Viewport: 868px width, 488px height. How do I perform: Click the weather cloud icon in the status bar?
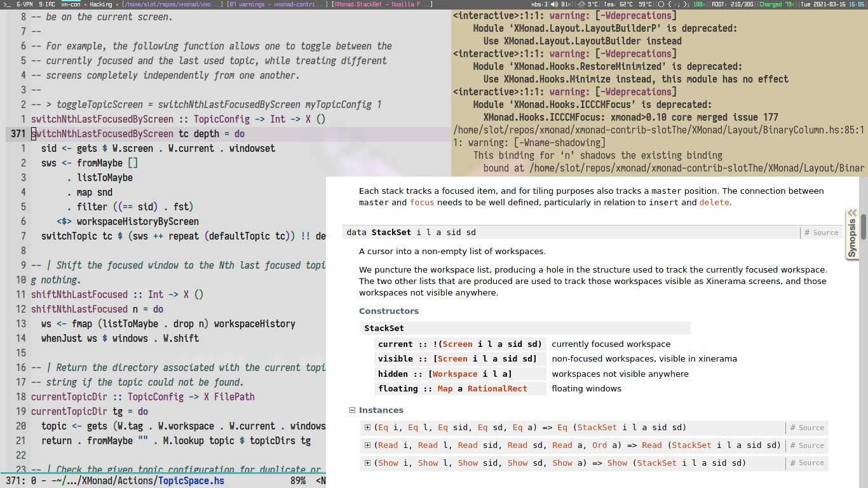click(x=580, y=4)
